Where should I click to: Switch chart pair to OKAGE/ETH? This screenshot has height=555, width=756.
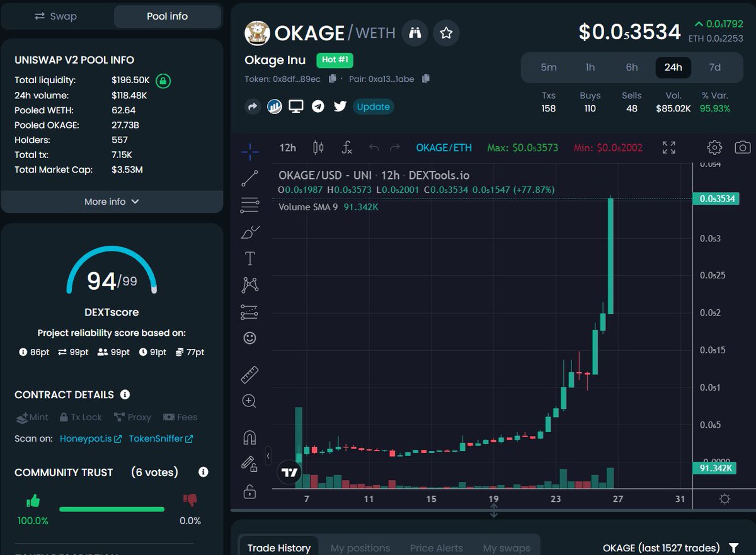tap(444, 147)
